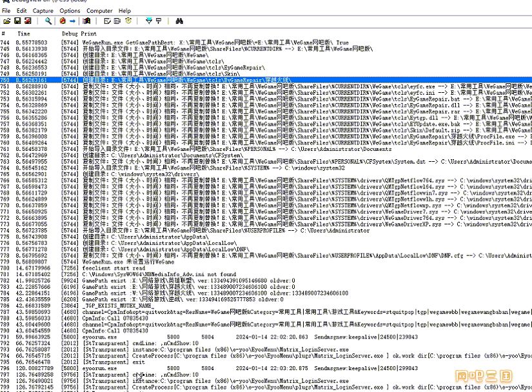Select the line ending 'AppData\LocalLow\DNF\'

tap(266, 250)
